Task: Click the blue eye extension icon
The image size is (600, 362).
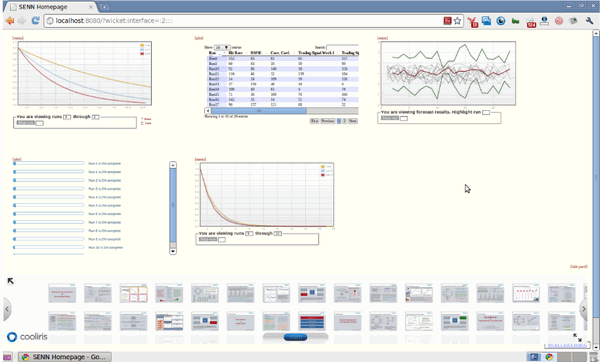Action: click(x=501, y=21)
